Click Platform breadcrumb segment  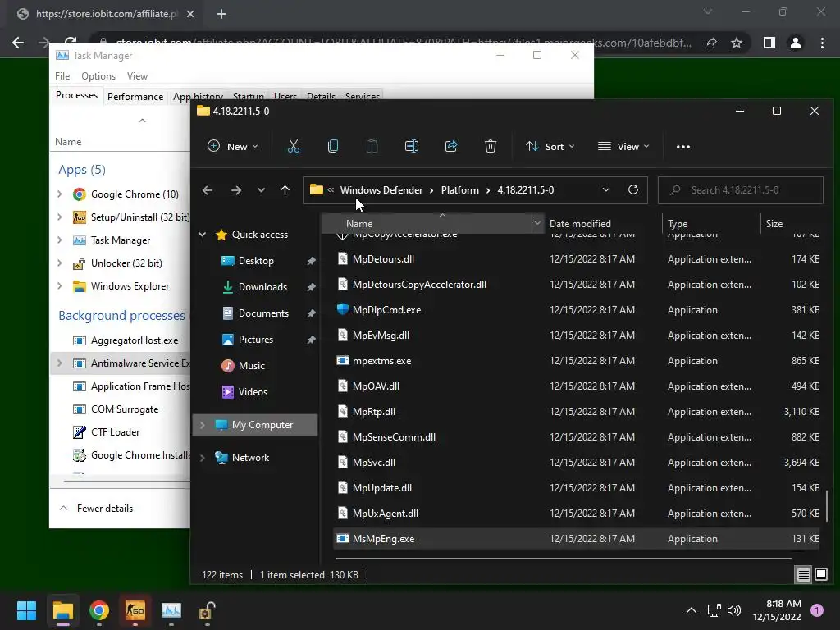tap(459, 190)
